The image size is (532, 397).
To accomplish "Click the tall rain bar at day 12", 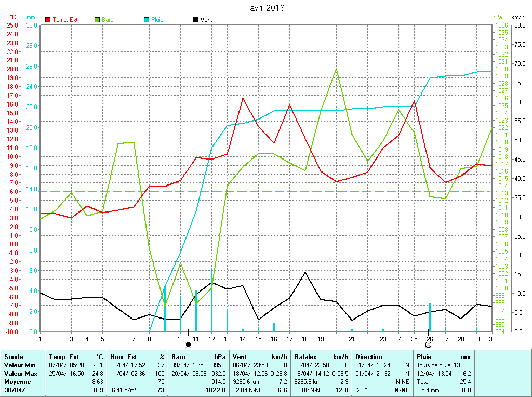I will [211, 301].
